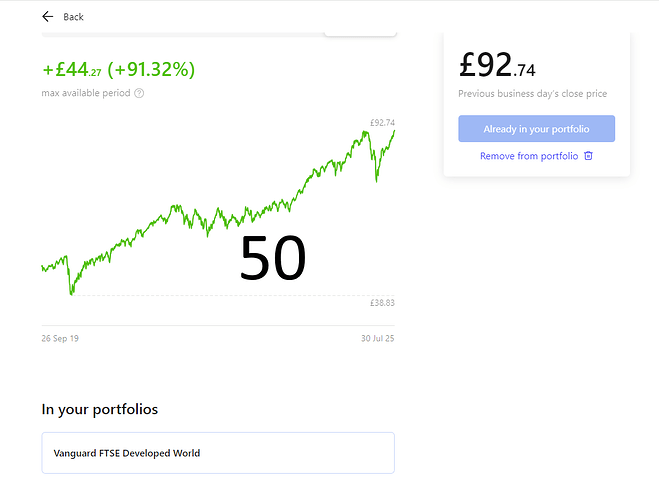Click the +£44.27 gain amount
Viewport: 659px width, 500px height.
coord(72,70)
